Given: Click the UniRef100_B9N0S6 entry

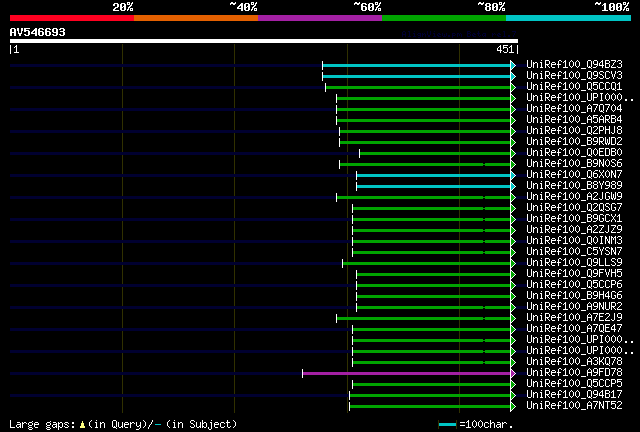Looking at the screenshot, I should (x=574, y=164).
